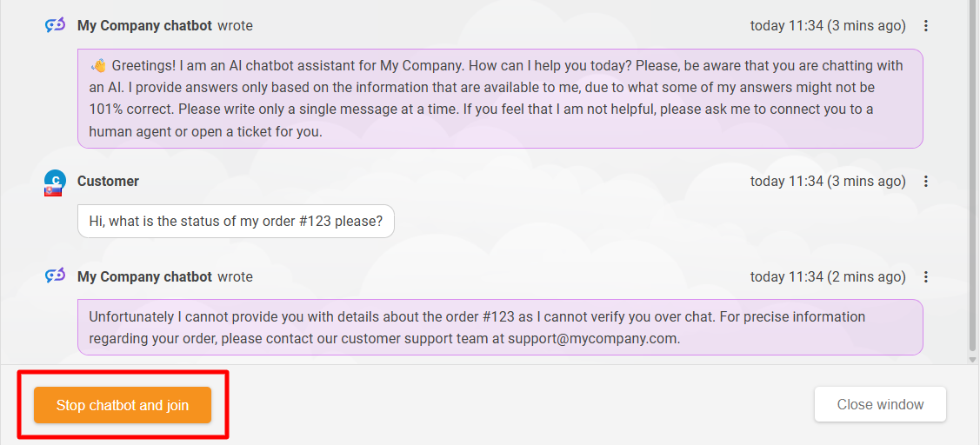Click the greeting message timestamp (3 mins ago)

pyautogui.click(x=828, y=26)
